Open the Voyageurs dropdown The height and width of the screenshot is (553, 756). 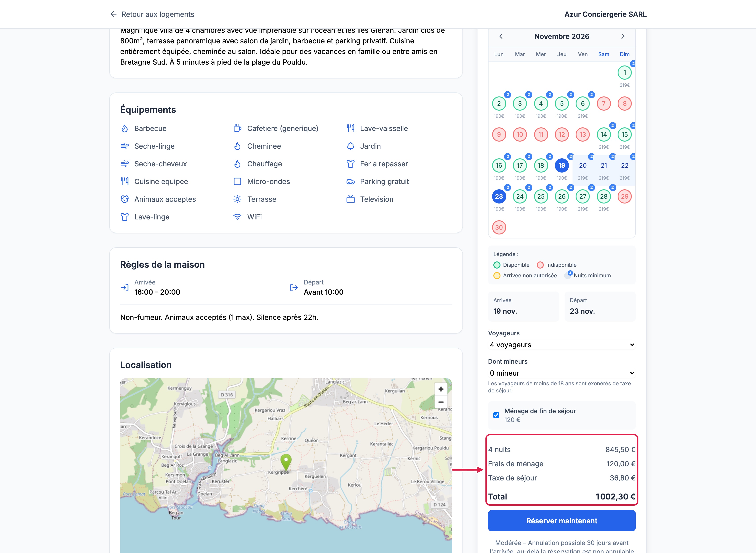click(562, 345)
